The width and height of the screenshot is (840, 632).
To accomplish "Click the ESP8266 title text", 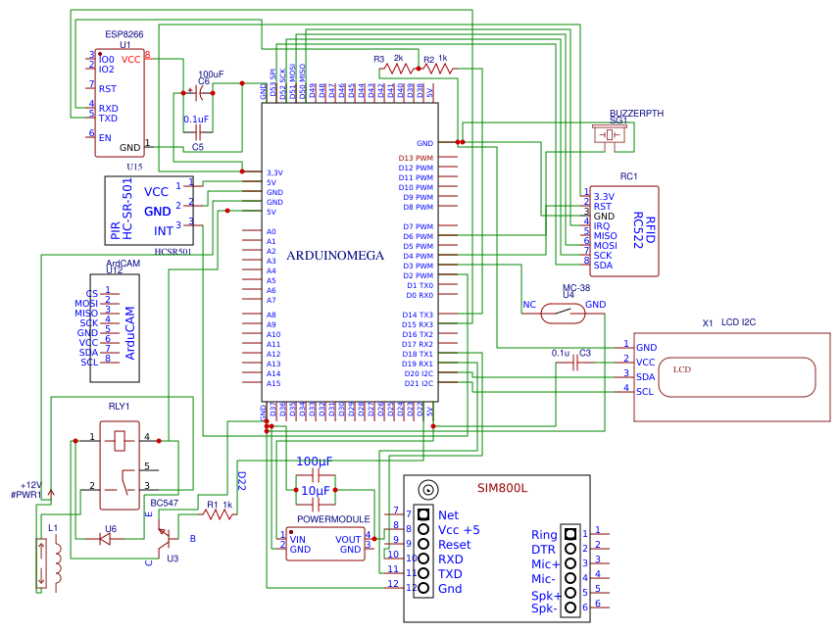I will click(124, 34).
